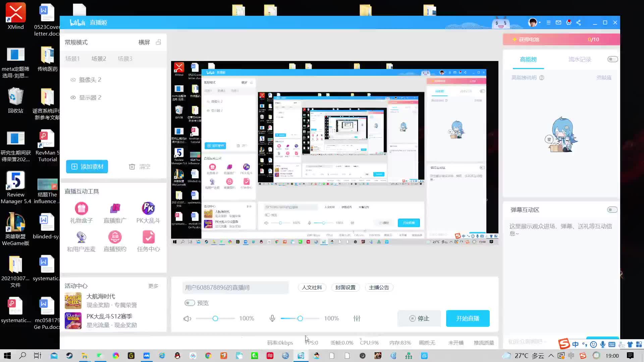Switch to 场景2 tab
Image resolution: width=644 pixels, height=362 pixels.
(x=99, y=59)
